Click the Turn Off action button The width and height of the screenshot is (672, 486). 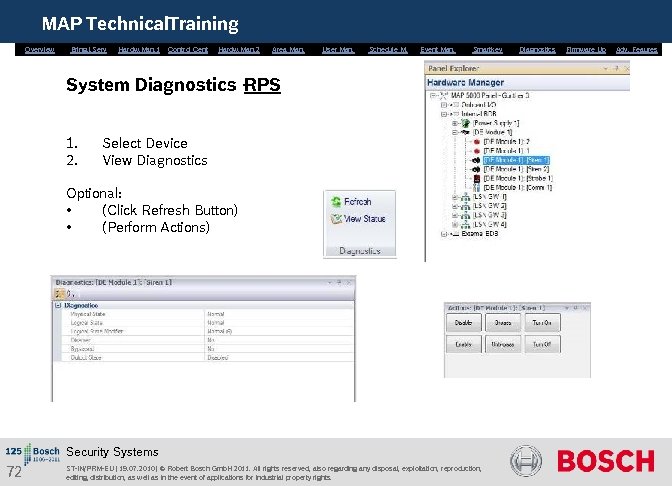coord(542,344)
